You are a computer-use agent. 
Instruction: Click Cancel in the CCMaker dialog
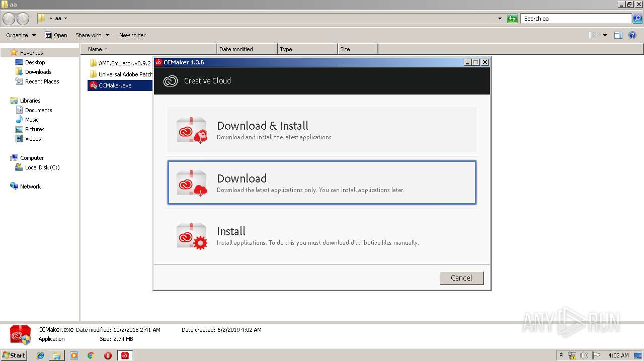(461, 278)
